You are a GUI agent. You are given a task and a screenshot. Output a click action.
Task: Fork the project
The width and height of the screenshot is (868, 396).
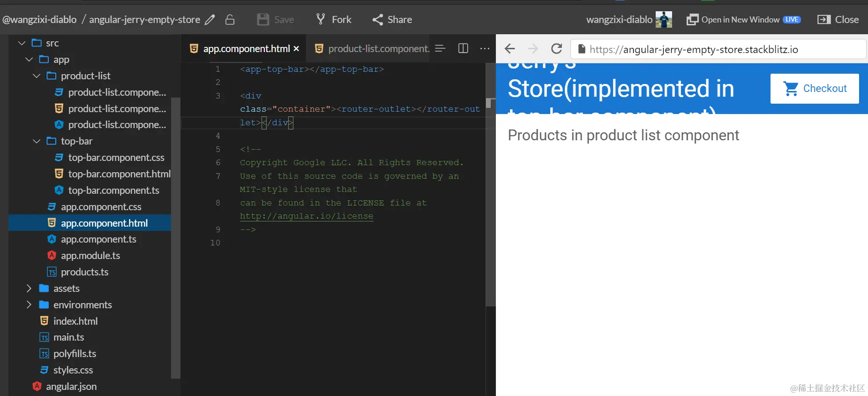pyautogui.click(x=334, y=20)
